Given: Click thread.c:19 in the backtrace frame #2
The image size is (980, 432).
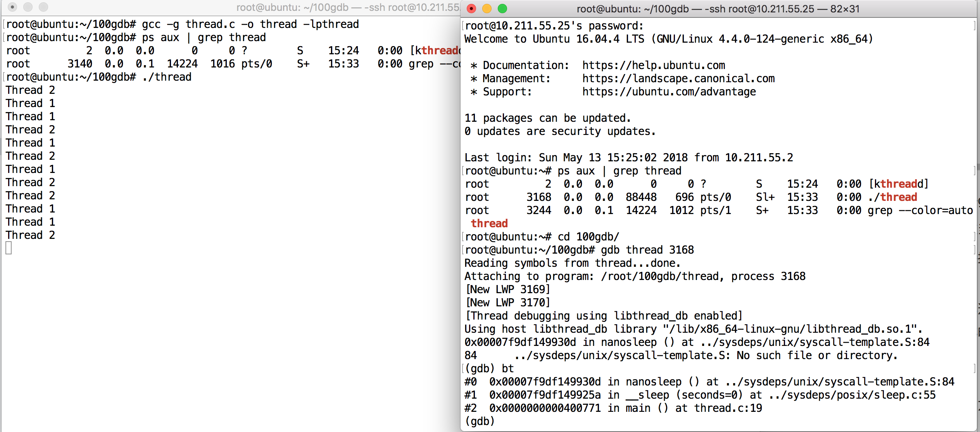Looking at the screenshot, I should [728, 408].
